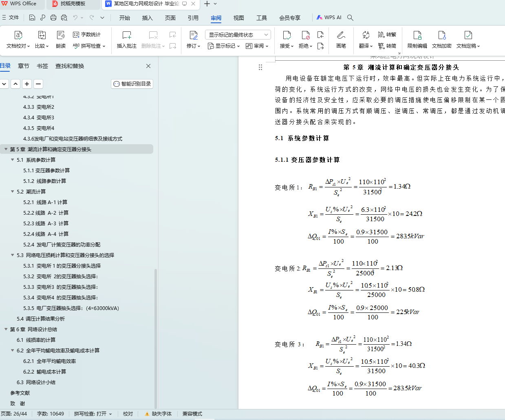Collapse the 第5章 潮流计算 tree node
This screenshot has height=420, width=505.
(6, 149)
